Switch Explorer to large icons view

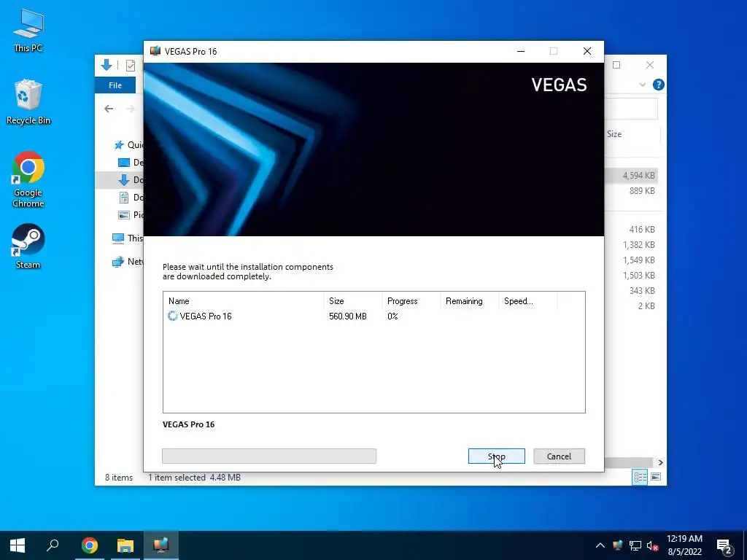tap(656, 477)
